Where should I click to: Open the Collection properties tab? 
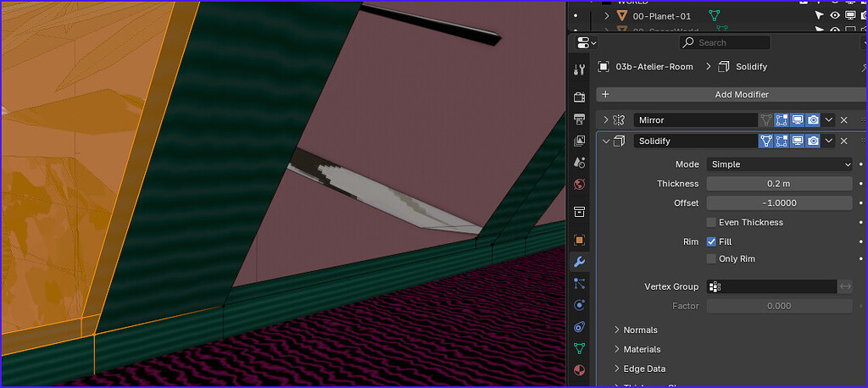[579, 212]
